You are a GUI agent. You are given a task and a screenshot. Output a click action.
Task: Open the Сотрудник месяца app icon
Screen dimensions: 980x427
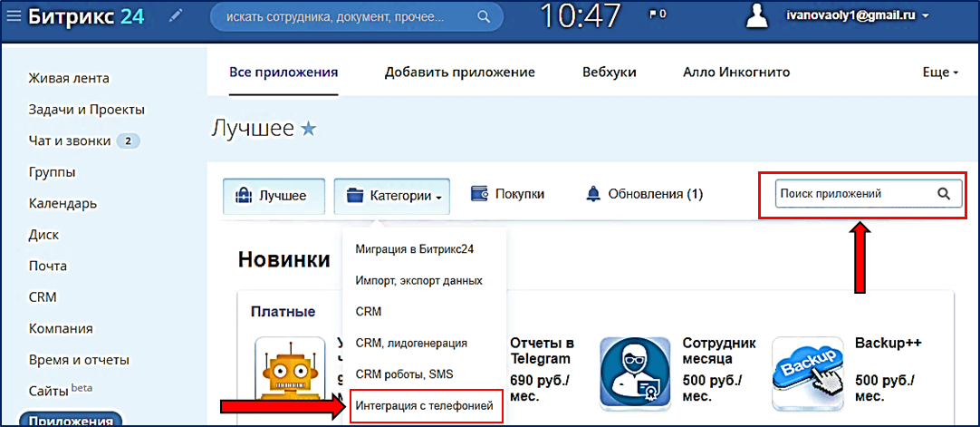point(635,373)
